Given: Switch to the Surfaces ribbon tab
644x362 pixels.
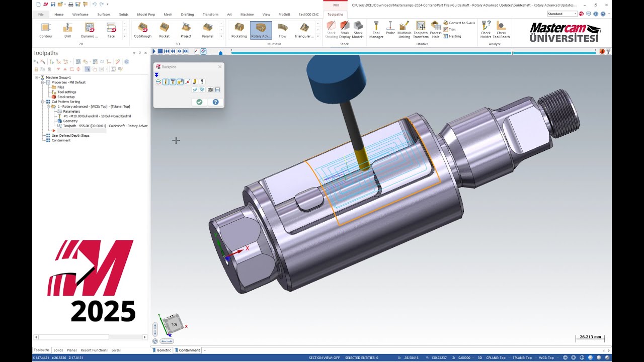Looking at the screenshot, I should [104, 15].
